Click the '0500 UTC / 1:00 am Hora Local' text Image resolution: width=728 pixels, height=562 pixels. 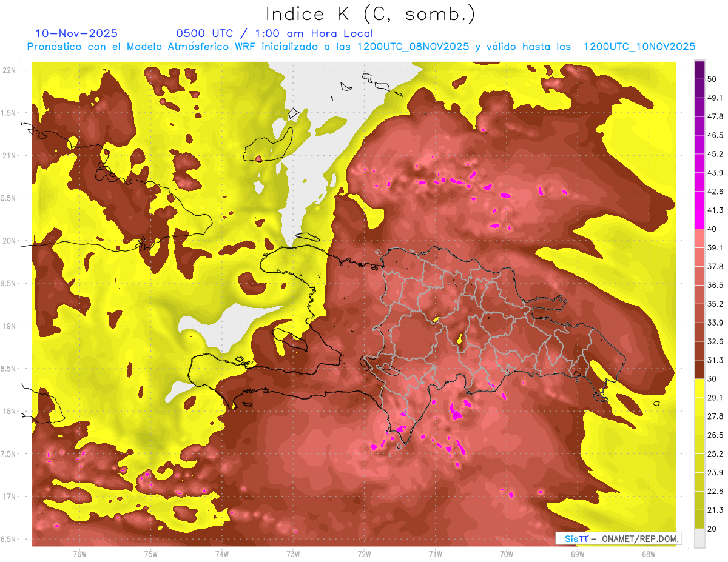[x=274, y=33]
